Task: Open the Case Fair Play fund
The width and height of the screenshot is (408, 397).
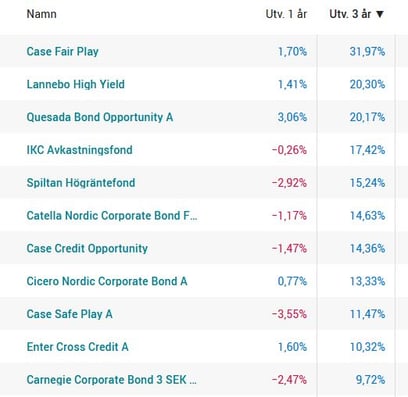Action: coord(62,51)
